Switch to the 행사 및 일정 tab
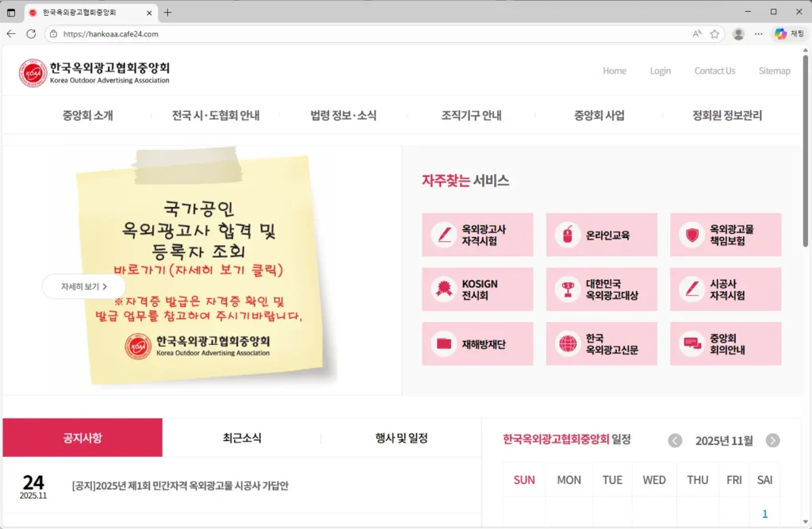 click(x=400, y=437)
